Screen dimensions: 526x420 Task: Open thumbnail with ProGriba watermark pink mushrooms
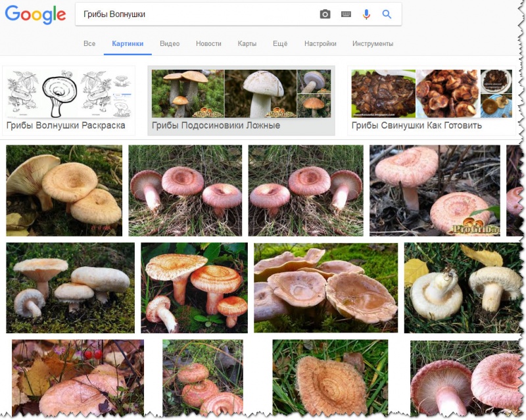click(x=435, y=191)
